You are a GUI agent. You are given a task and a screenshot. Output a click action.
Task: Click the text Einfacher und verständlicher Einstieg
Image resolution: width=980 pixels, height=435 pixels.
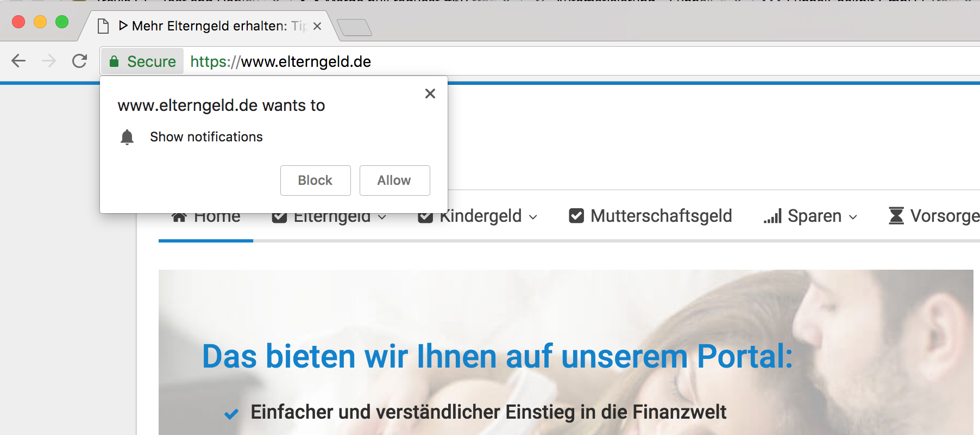(488, 412)
